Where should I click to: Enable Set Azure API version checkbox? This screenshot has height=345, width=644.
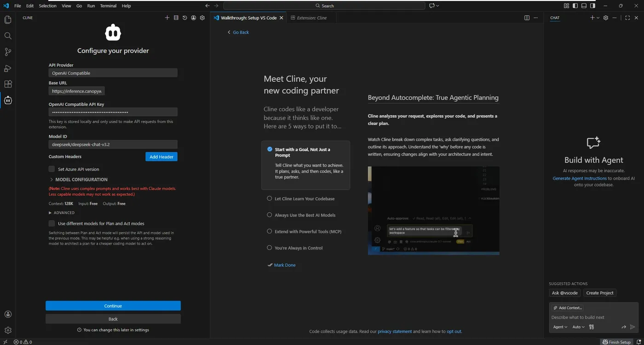(52, 169)
